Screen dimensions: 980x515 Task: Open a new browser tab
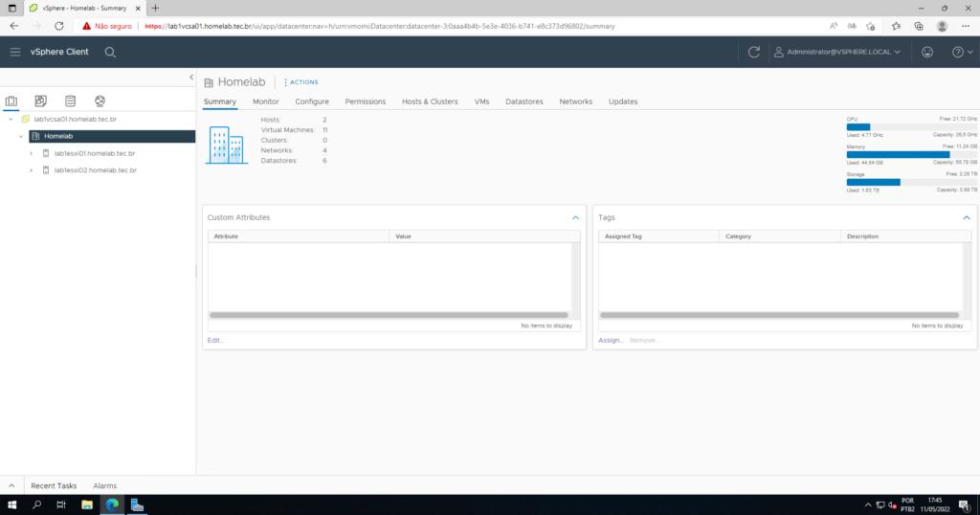[155, 8]
